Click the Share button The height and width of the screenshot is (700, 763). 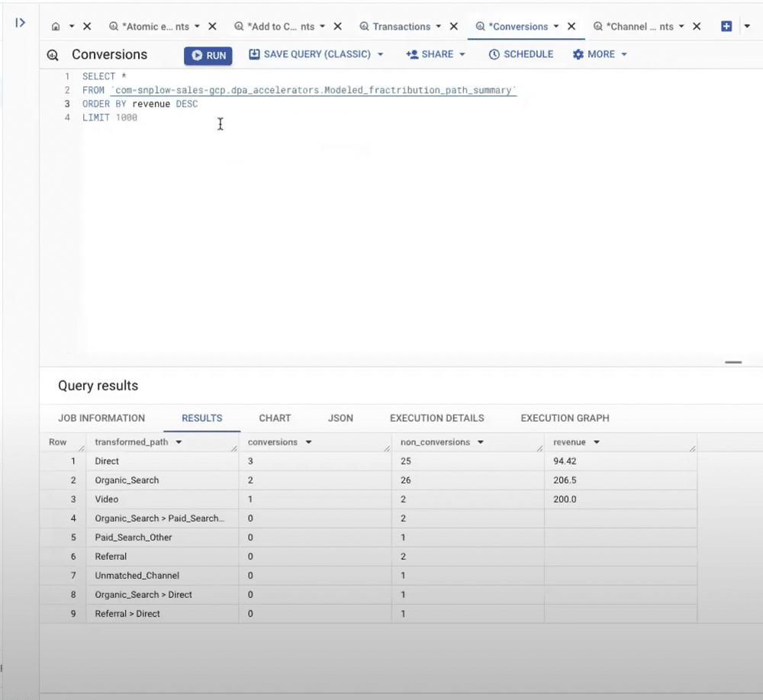pyautogui.click(x=430, y=54)
